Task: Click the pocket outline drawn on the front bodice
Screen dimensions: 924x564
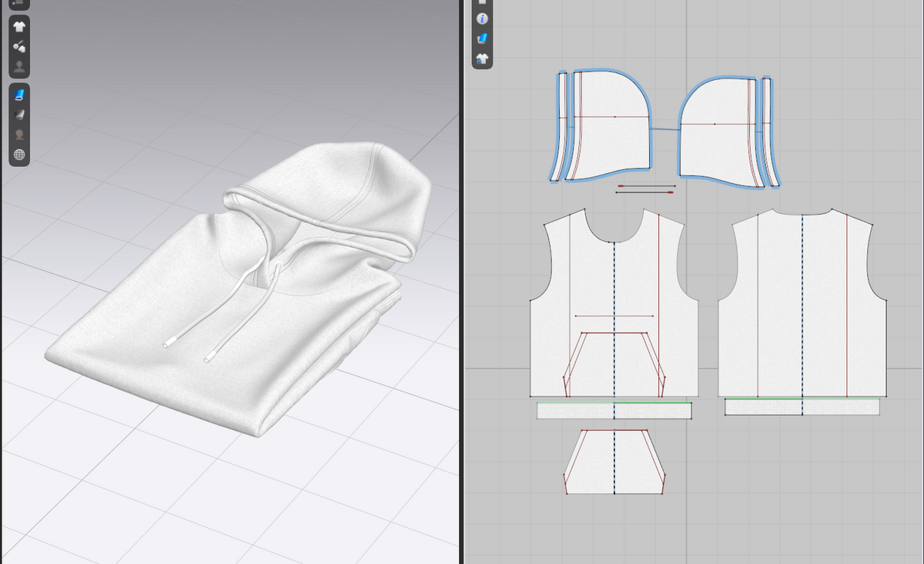Action: [614, 363]
